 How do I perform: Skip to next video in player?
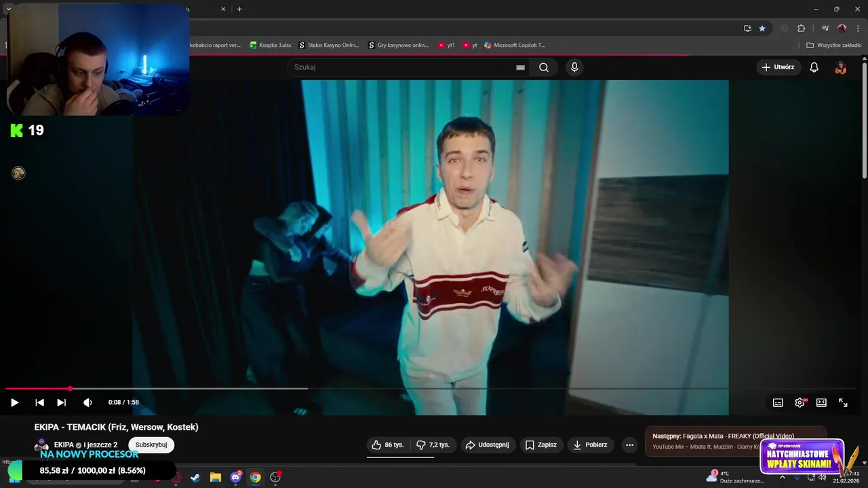[61, 403]
